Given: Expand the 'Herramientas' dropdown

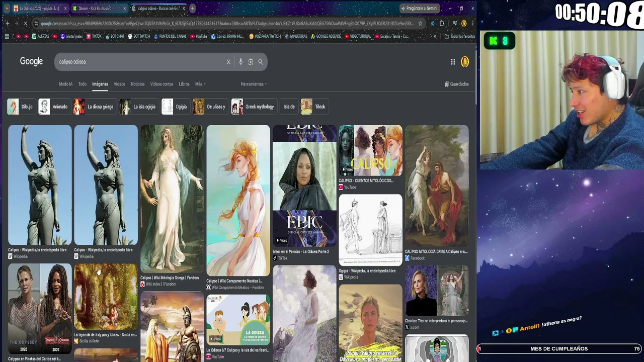Looking at the screenshot, I should pos(254,84).
